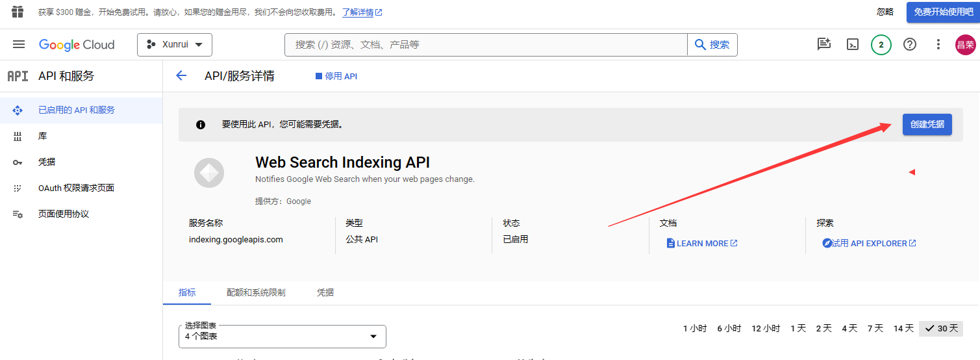980x360 pixels.
Task: Open notifications badge showing 2
Action: (x=881, y=44)
